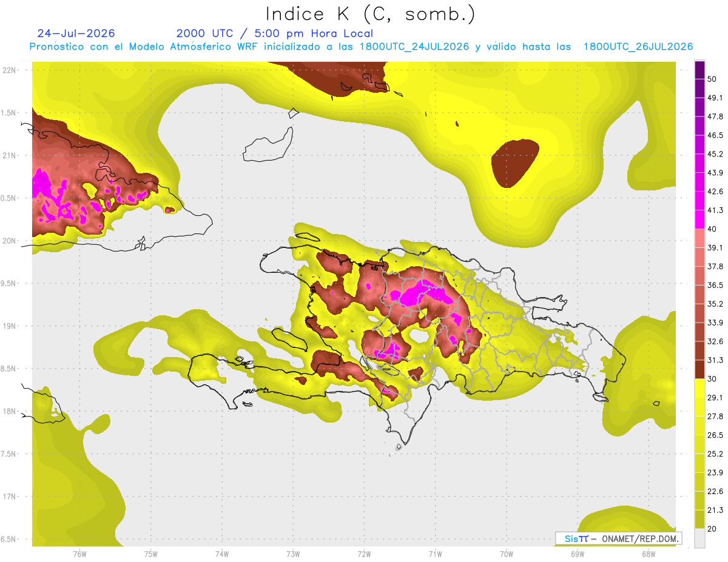Pick the colorbar label '35.2'
This screenshot has height=562, width=728.
click(715, 304)
